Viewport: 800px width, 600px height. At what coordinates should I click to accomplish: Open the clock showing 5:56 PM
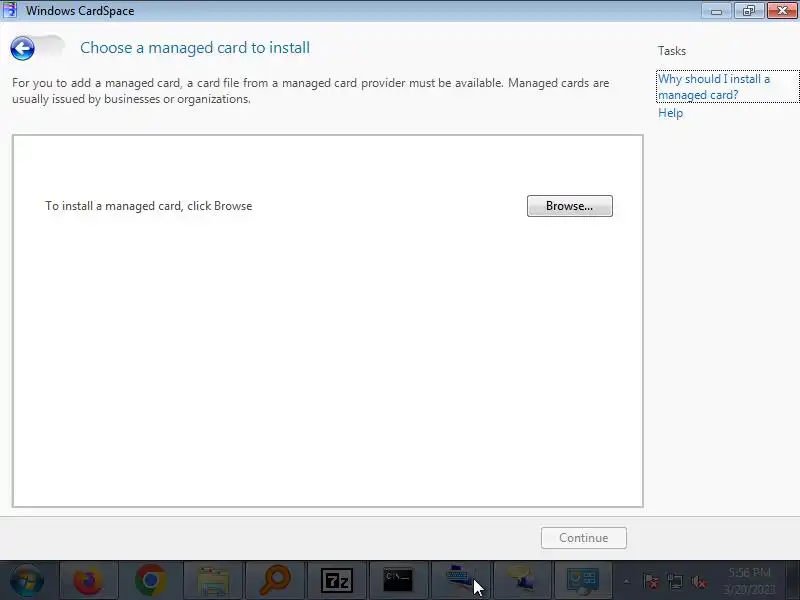[x=749, y=581]
